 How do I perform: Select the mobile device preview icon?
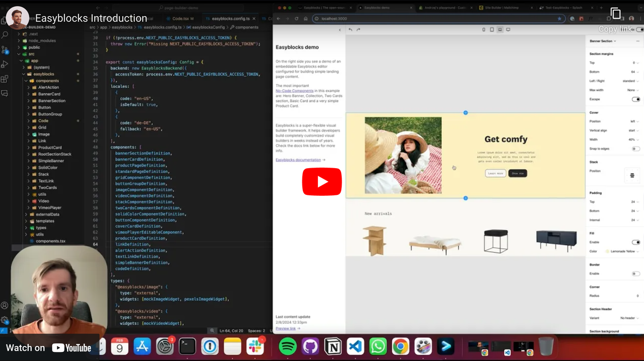tap(484, 30)
